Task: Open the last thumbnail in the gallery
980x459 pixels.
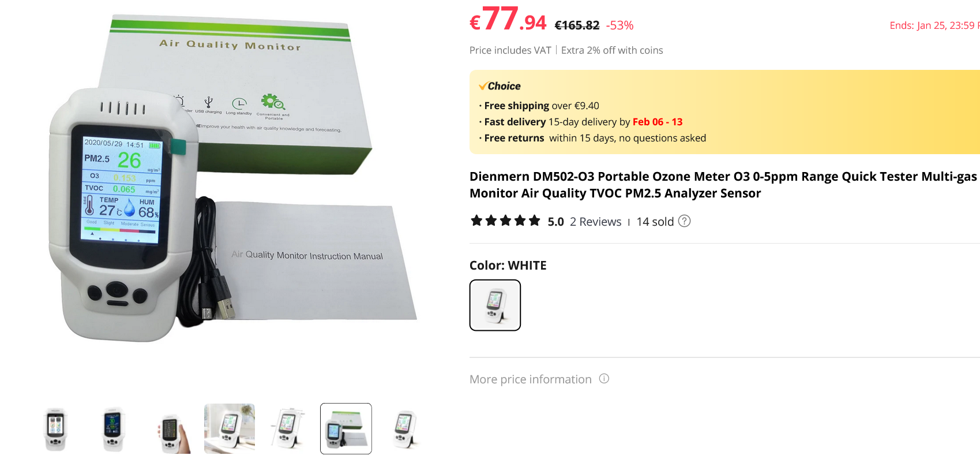Action: [404, 428]
